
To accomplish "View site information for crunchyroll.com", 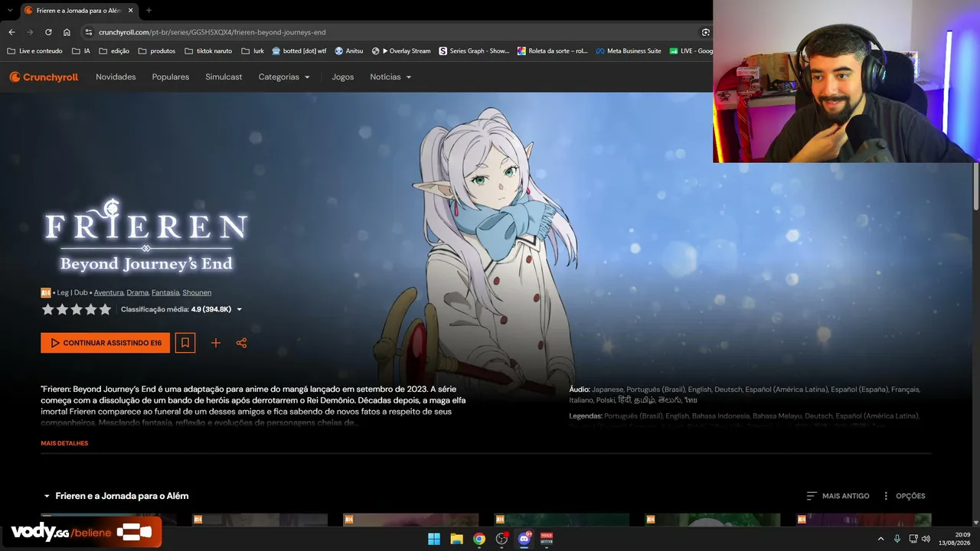I will [89, 32].
